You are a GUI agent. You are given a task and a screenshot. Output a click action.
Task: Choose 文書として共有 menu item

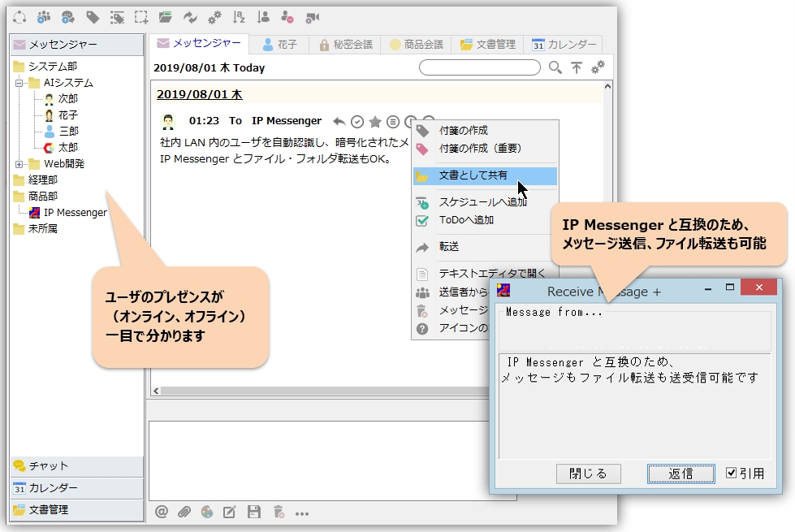pos(486,175)
